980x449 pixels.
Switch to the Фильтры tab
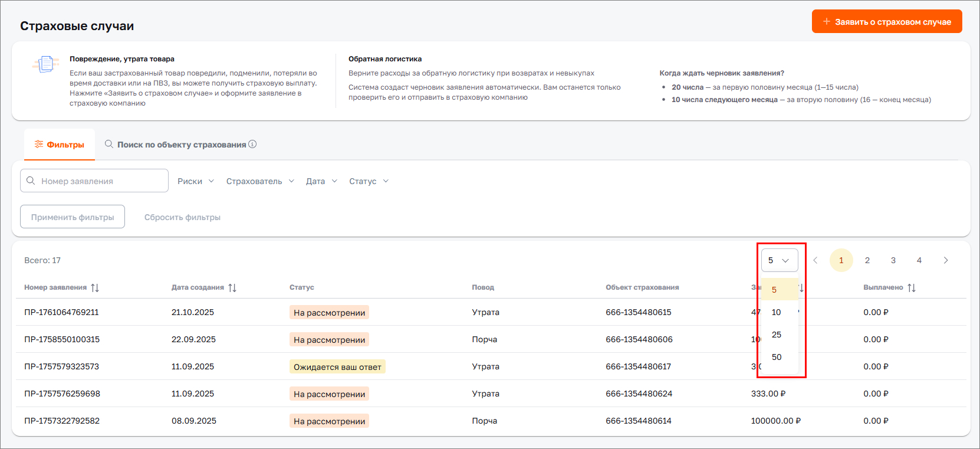[60, 145]
